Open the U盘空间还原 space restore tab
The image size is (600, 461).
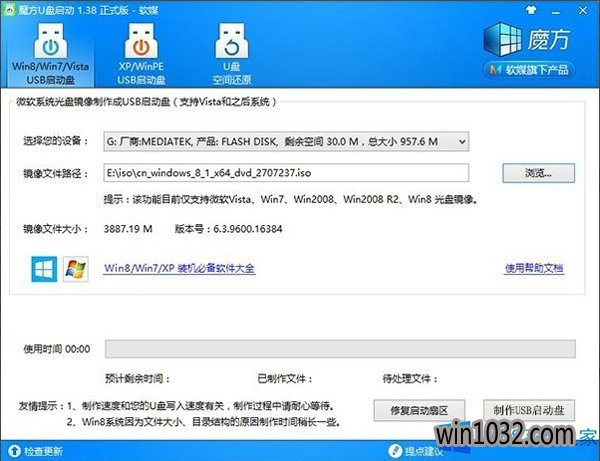[x=229, y=56]
